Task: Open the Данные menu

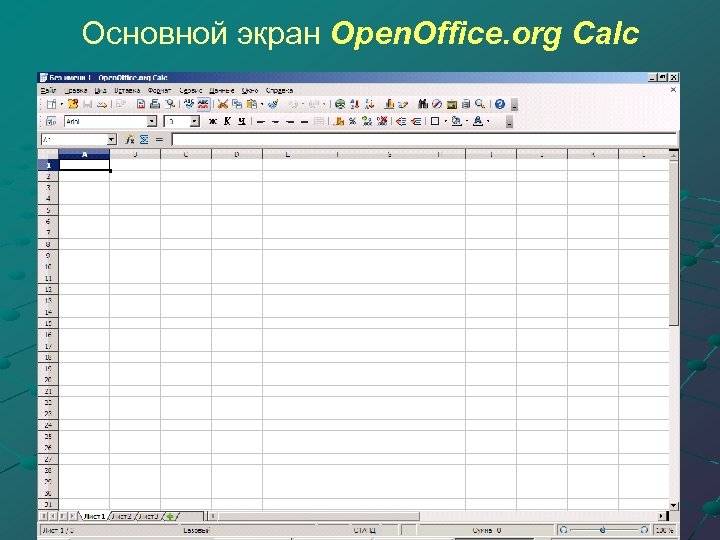Action: tap(222, 90)
